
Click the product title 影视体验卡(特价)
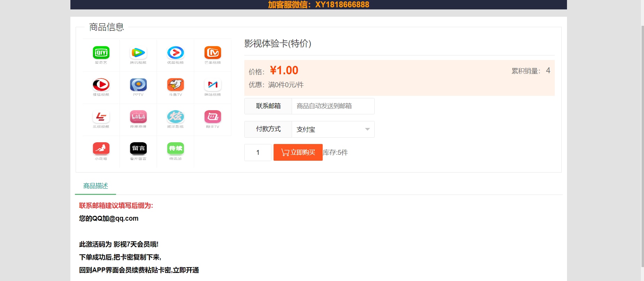[x=278, y=44]
